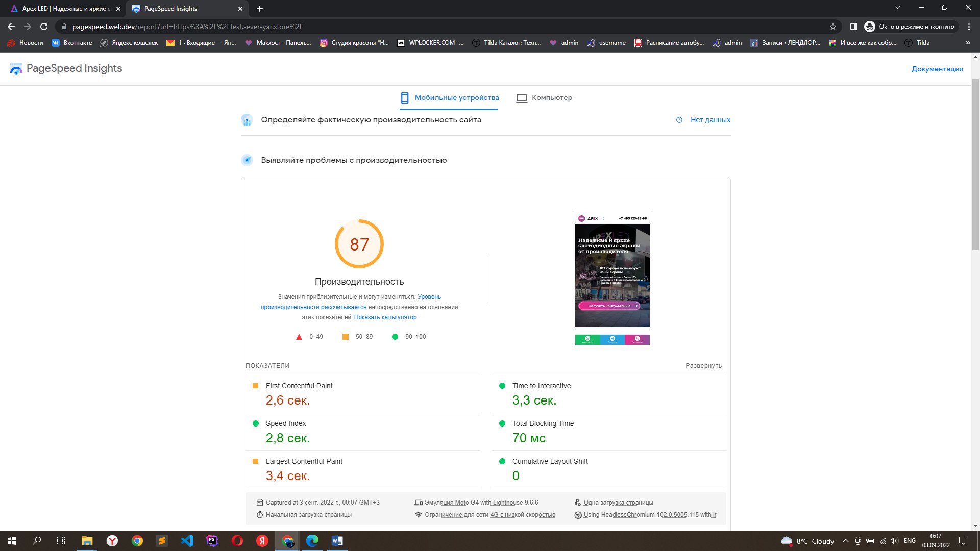Reload the page with refresh icon
Screen dimensions: 980x551
coord(44,27)
